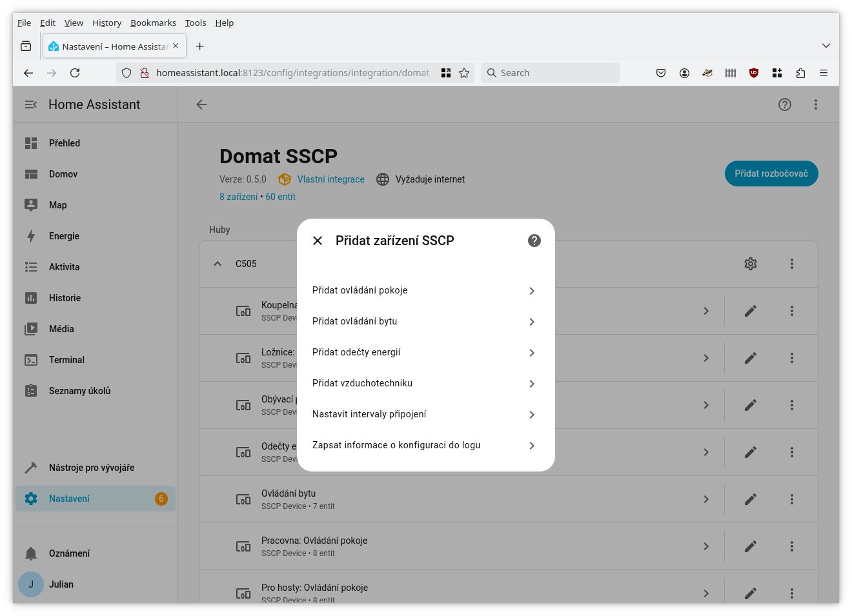Open page help icon in top bar
The image size is (852, 616).
[785, 104]
